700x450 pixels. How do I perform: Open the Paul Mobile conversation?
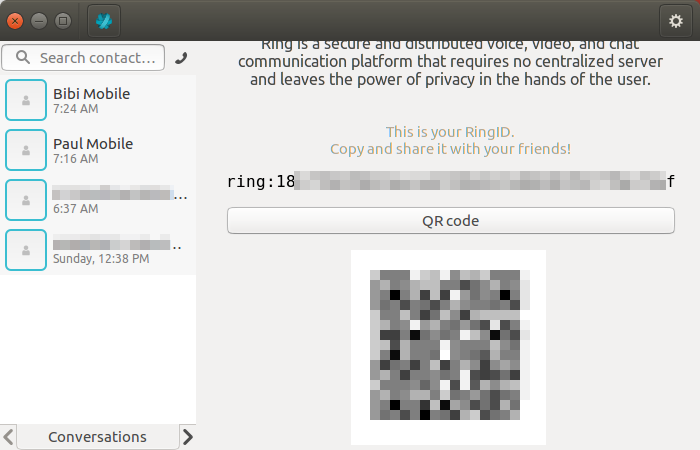(x=98, y=150)
